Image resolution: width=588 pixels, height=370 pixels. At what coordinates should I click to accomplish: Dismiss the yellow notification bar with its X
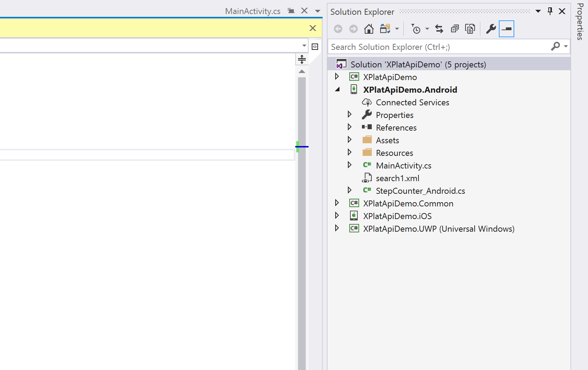312,28
